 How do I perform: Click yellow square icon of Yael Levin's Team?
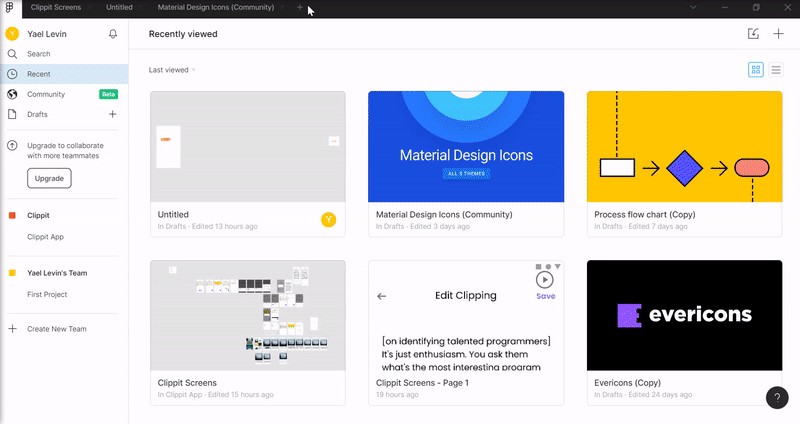(12, 273)
